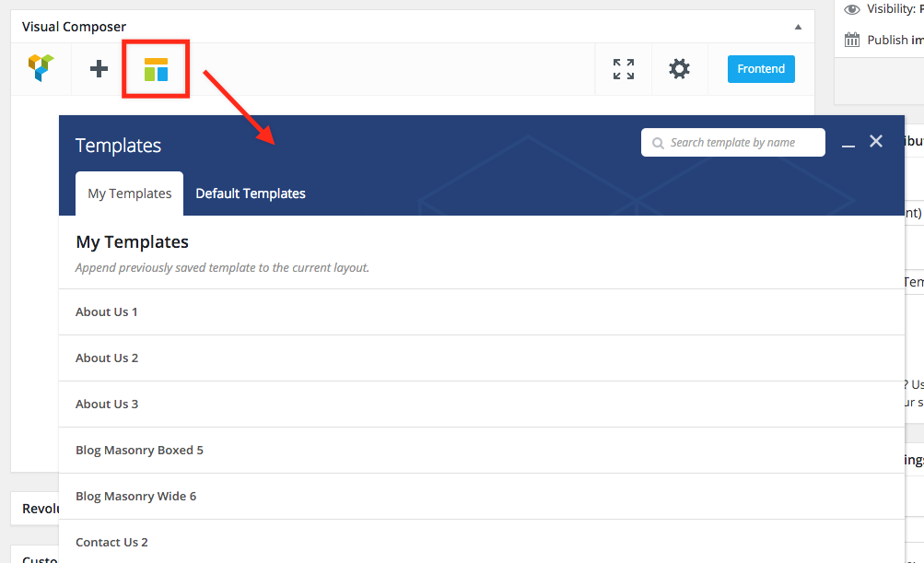This screenshot has height=563, width=924.
Task: Pick the Blog Masonry Wide 6 template
Action: [135, 497]
